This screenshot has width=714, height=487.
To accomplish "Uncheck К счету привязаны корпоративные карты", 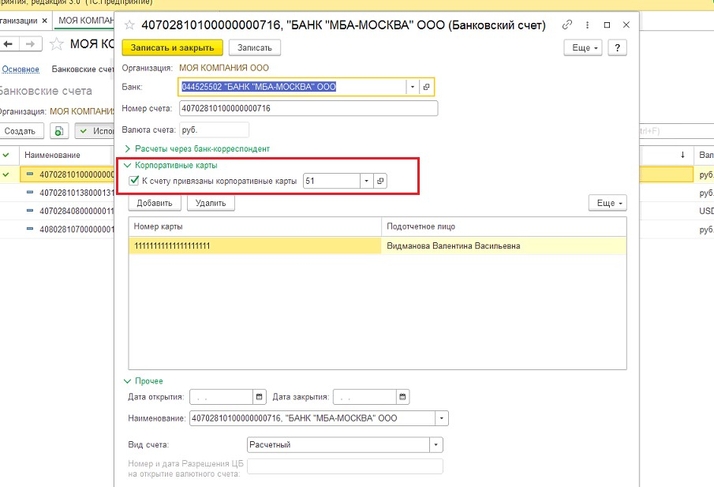I will click(x=135, y=180).
